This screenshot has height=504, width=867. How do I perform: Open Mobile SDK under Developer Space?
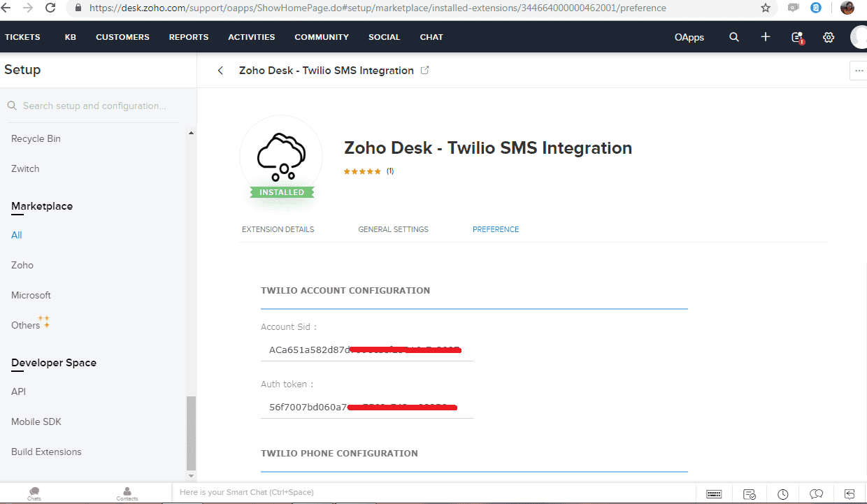pos(36,422)
